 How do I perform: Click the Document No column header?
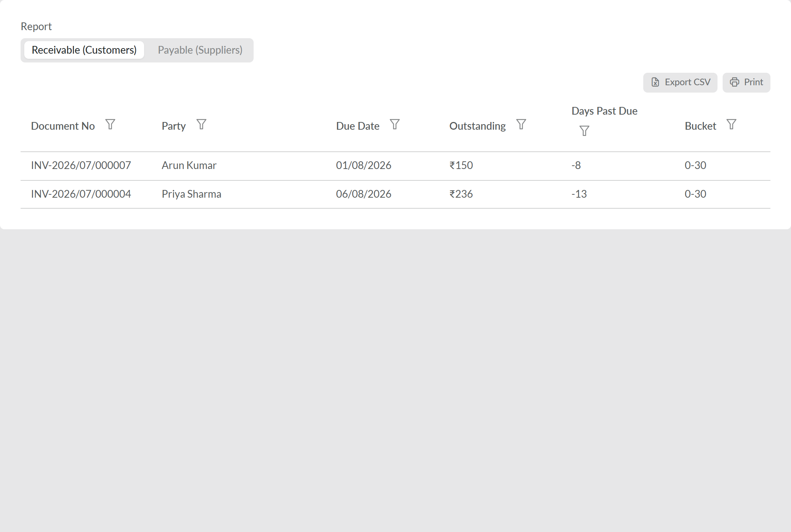click(63, 126)
